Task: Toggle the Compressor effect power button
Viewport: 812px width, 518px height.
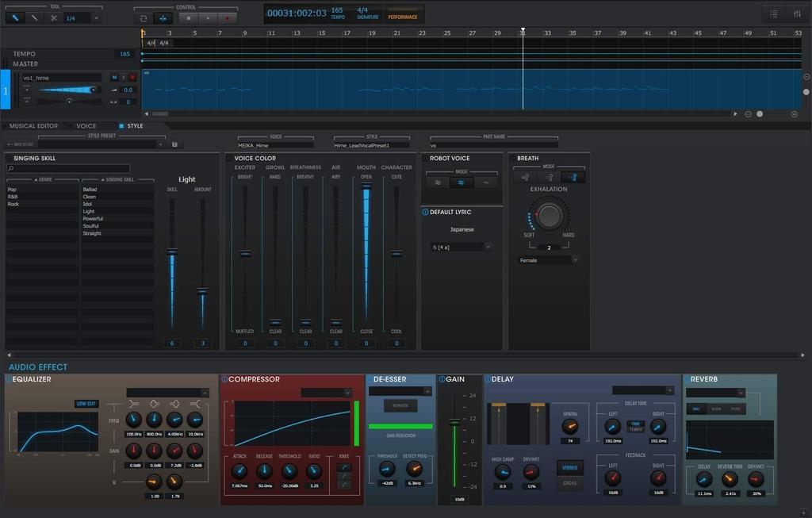Action: click(224, 379)
